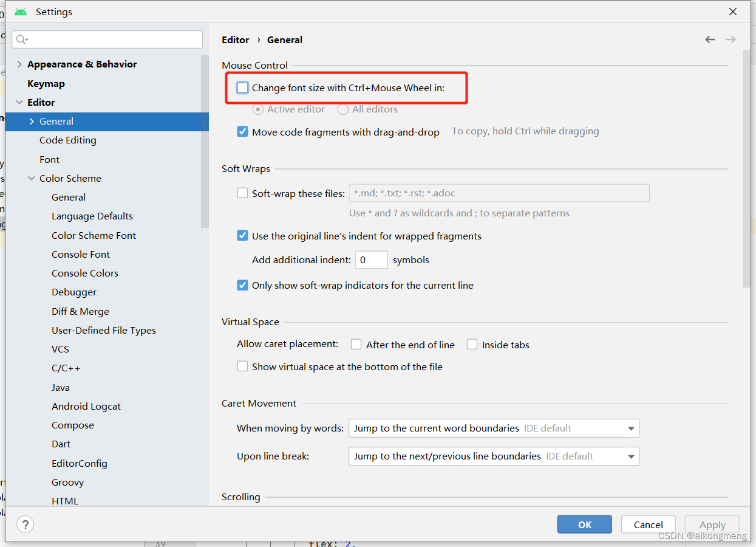Open the Font settings page
Screen dimensions: 756x547
pyautogui.click(x=49, y=159)
